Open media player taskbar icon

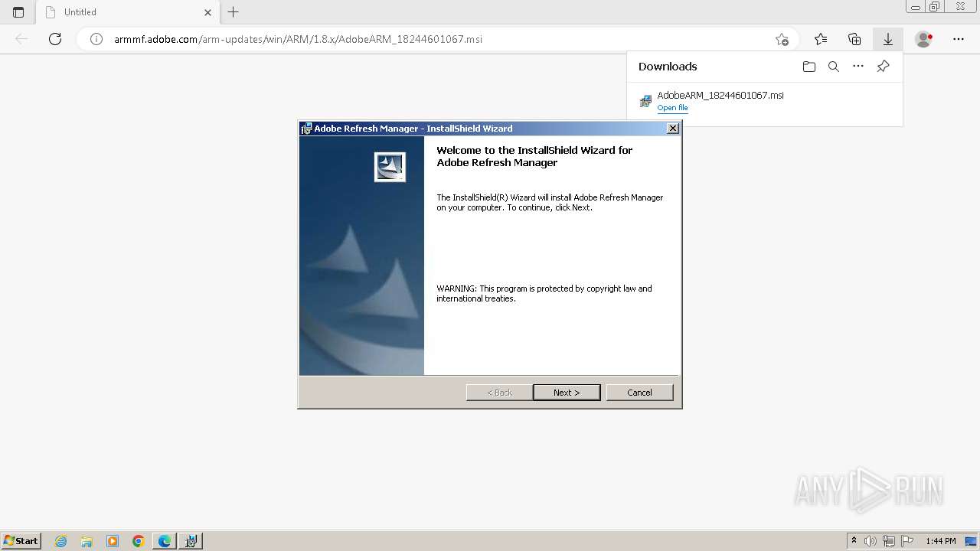tap(113, 541)
